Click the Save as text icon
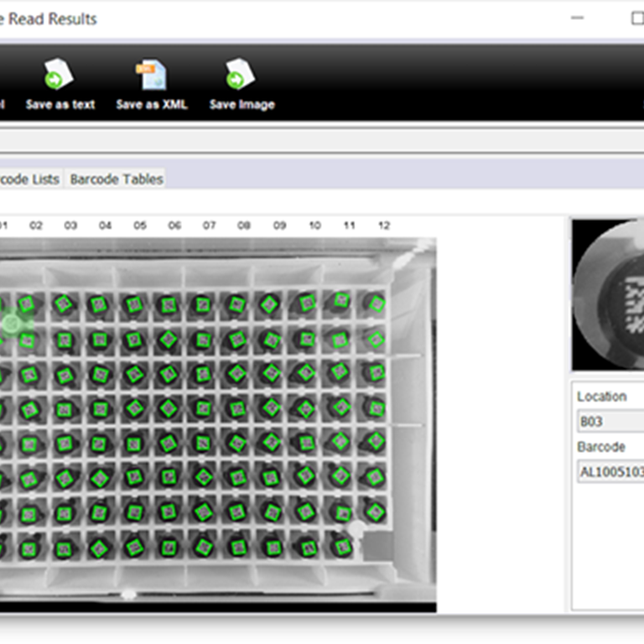The image size is (644, 644). [x=60, y=86]
